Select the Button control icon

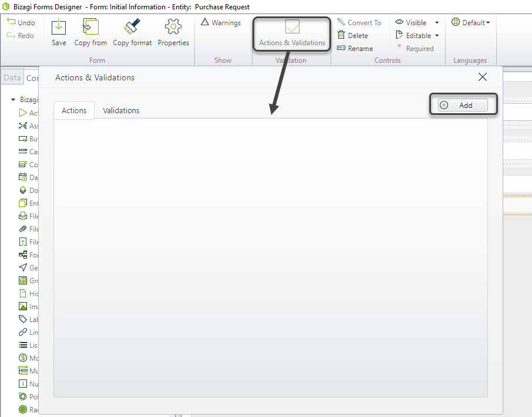click(23, 138)
